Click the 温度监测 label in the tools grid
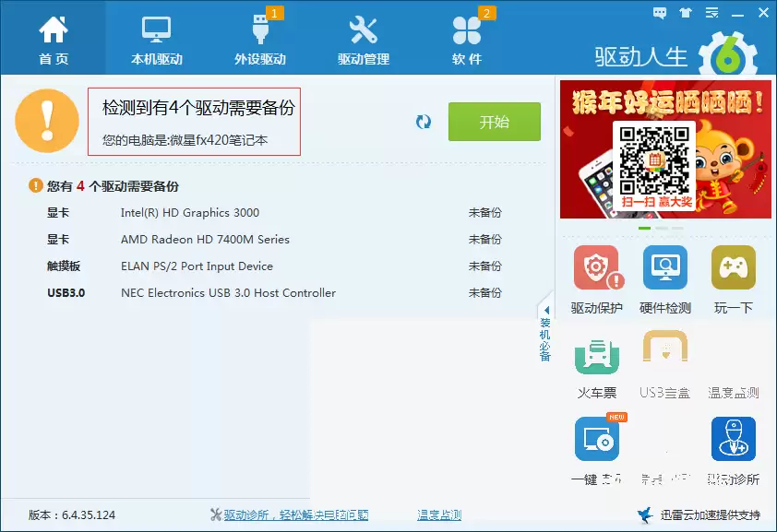The width and height of the screenshot is (777, 532). click(734, 393)
